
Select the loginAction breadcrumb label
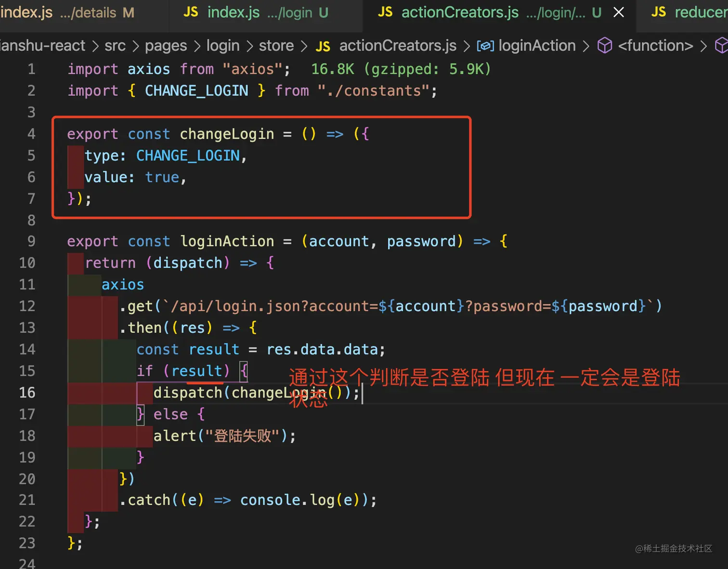pyautogui.click(x=537, y=46)
